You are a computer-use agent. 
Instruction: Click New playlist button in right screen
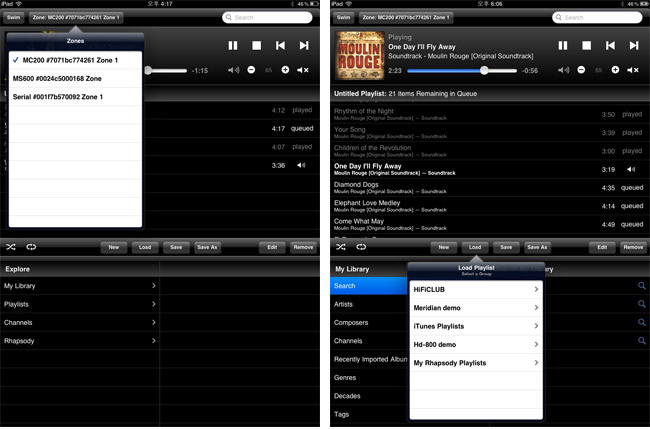tap(444, 247)
